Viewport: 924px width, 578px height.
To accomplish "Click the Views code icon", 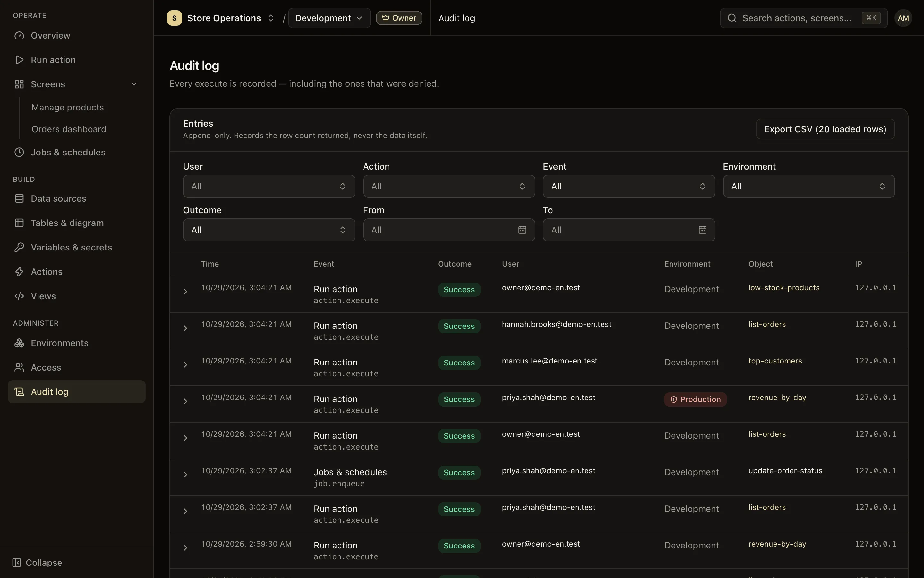I will click(19, 296).
